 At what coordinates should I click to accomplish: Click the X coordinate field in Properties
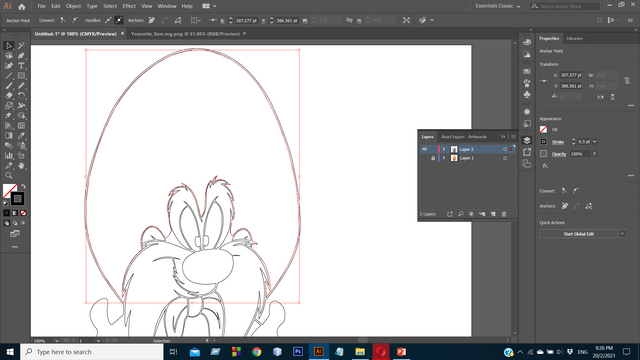pyautogui.click(x=571, y=75)
